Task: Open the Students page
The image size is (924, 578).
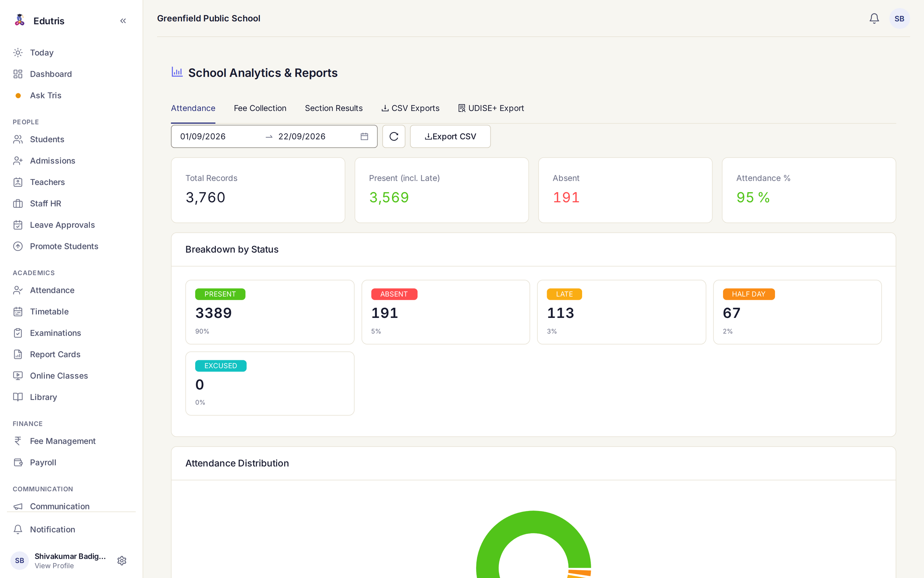Action: [x=71, y=139]
